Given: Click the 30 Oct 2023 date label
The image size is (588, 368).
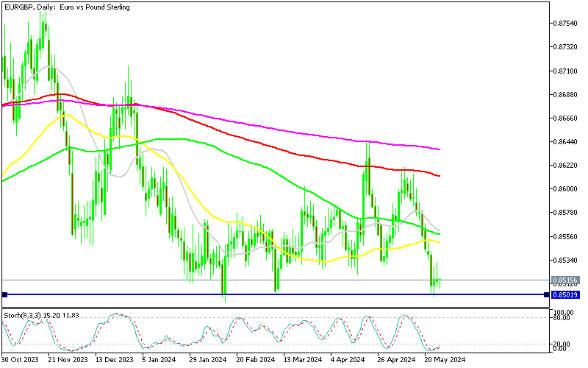Looking at the screenshot, I should tap(21, 360).
